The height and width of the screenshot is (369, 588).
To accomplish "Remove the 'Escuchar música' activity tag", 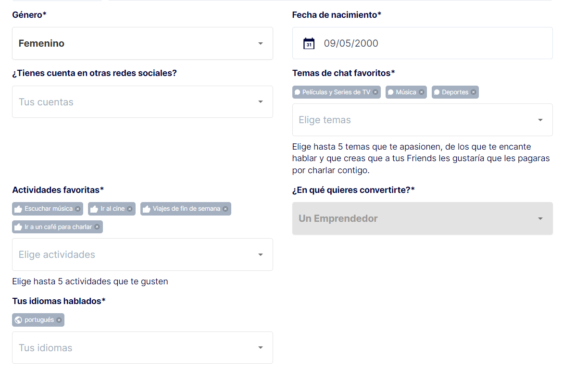I will pos(77,209).
